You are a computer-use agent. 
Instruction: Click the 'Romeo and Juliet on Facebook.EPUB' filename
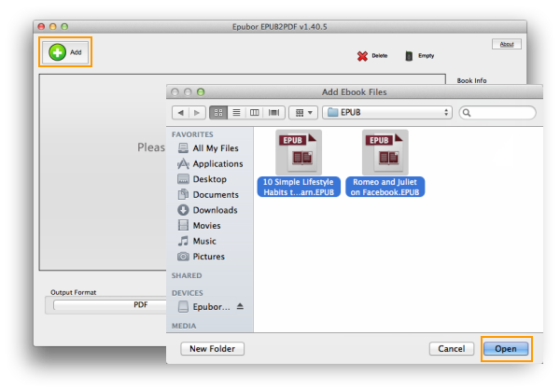385,187
